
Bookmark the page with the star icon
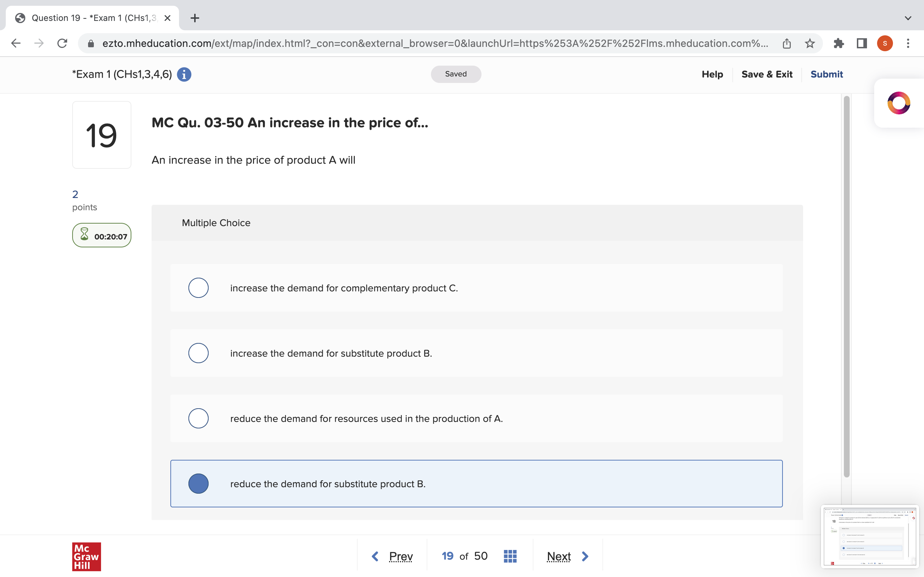coord(810,43)
